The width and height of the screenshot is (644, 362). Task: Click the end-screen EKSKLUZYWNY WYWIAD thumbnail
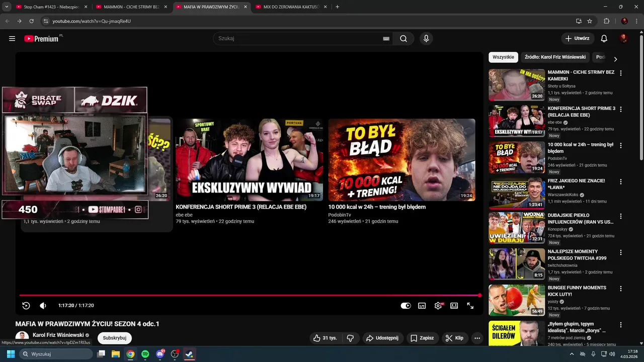click(x=249, y=160)
